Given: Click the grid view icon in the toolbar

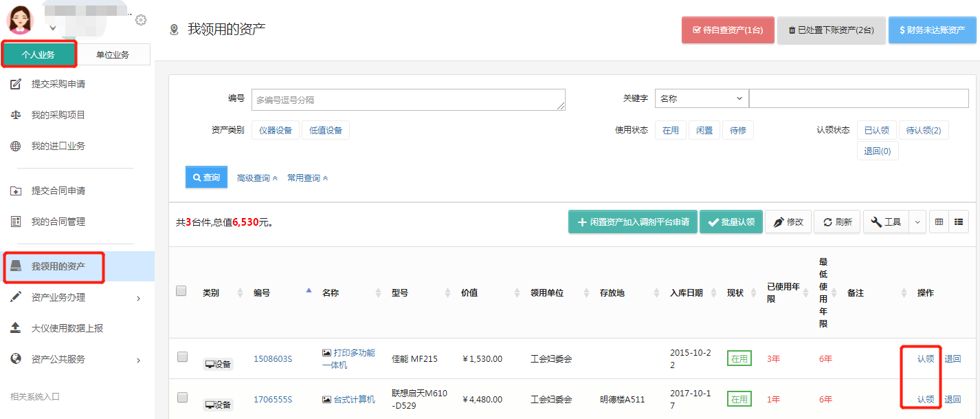Looking at the screenshot, I should click(x=939, y=222).
